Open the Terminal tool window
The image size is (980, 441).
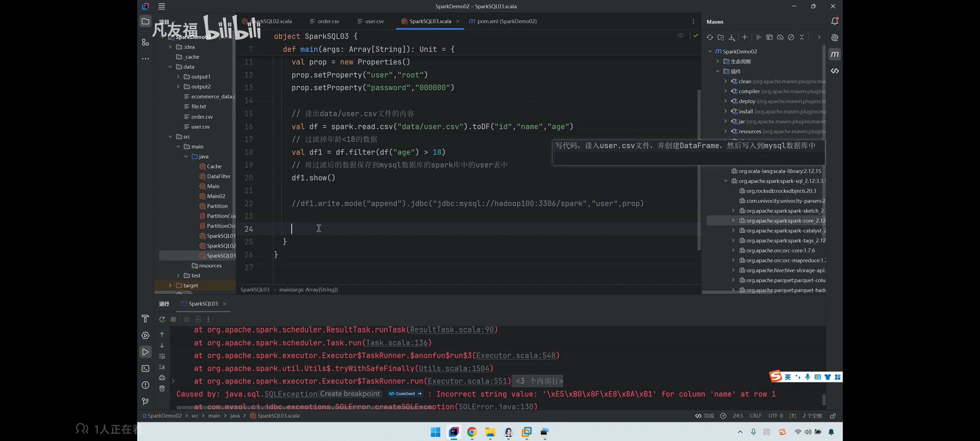click(x=145, y=368)
